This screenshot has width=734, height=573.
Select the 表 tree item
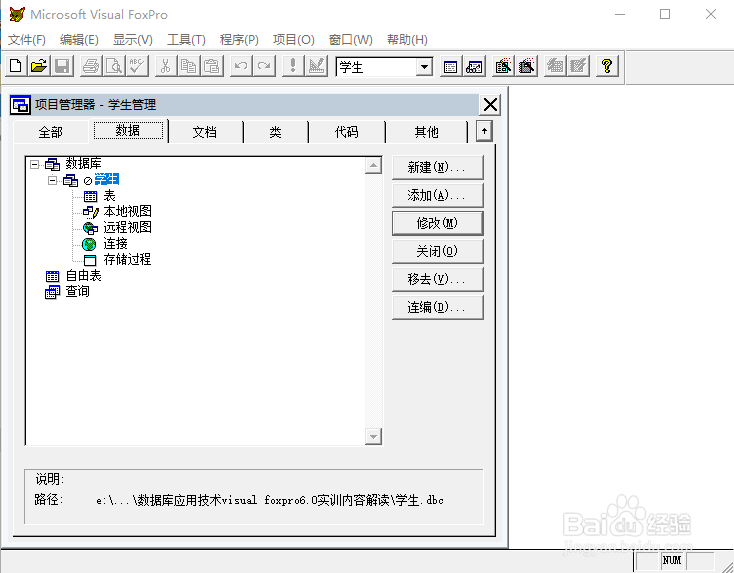click(109, 196)
